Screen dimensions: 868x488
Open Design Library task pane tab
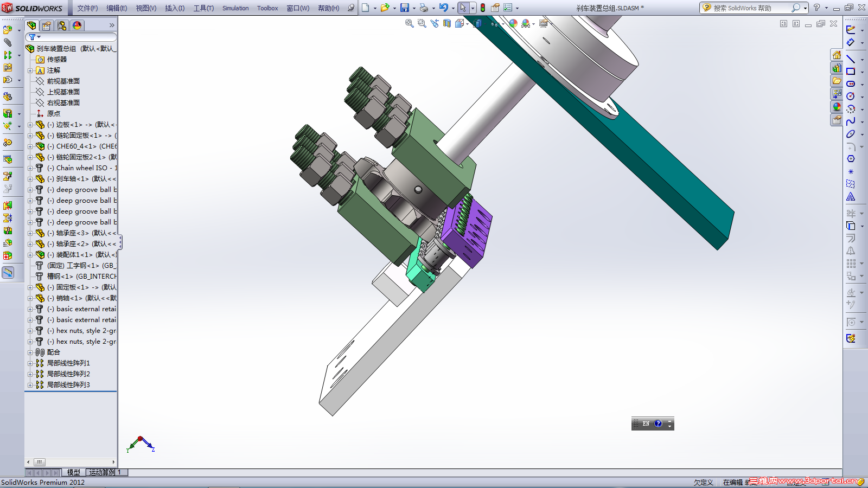(837, 68)
